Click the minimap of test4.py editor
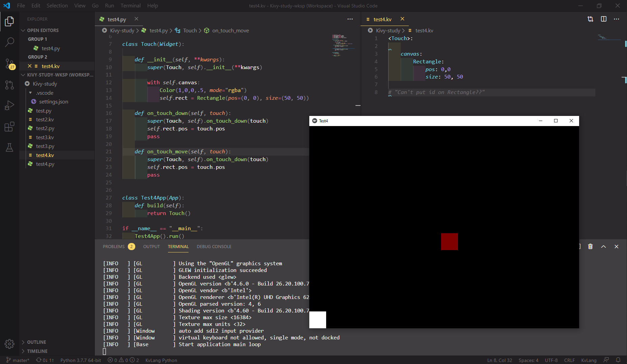This screenshot has width=627, height=364. (x=343, y=45)
